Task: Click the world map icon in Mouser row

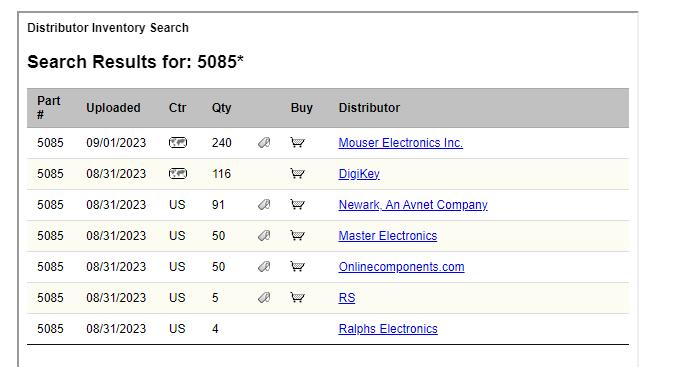Action: coord(178,142)
